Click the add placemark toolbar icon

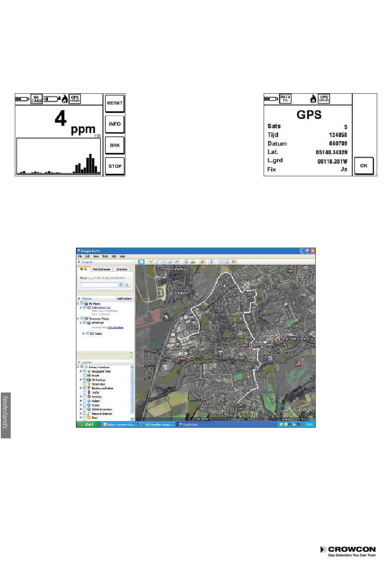click(151, 262)
